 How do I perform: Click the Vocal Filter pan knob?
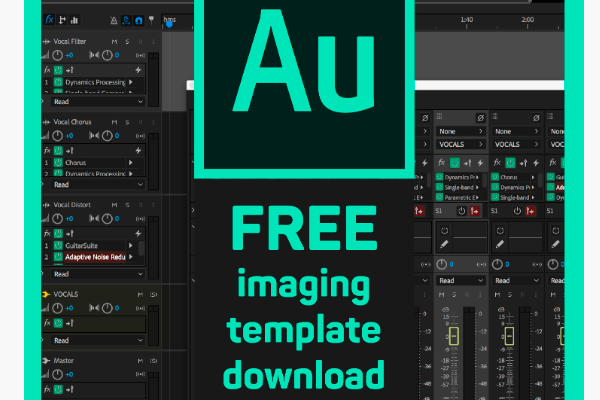coord(107,56)
